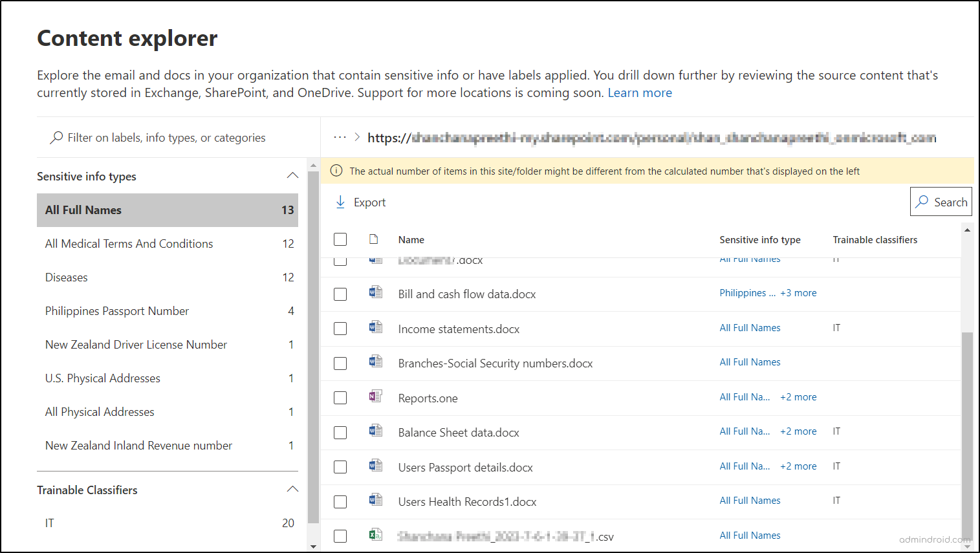
Task: Click the Word icon beside Income statements.docx
Action: coord(375,327)
